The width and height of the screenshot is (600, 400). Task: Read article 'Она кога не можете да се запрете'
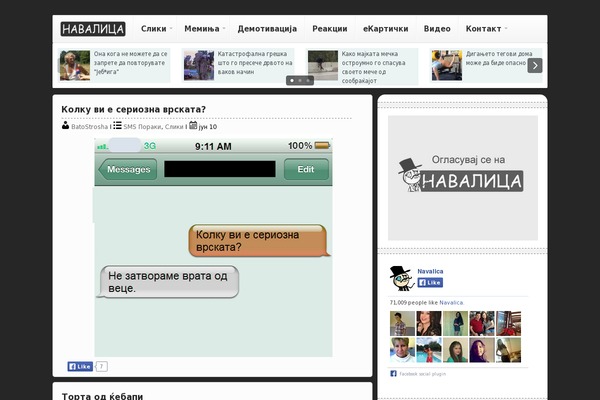click(x=130, y=63)
